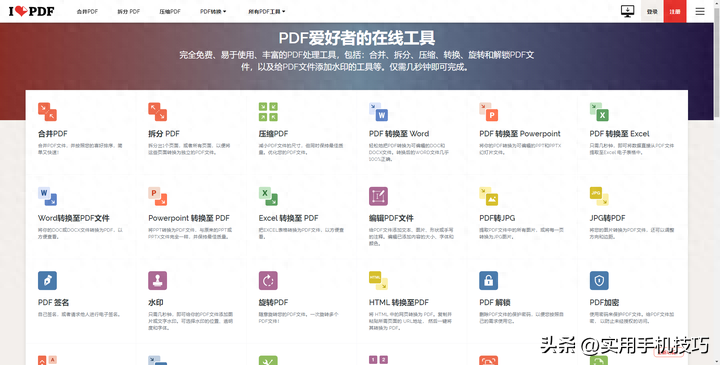Click the 水印 stamp icon
Image resolution: width=720 pixels, height=365 pixels.
point(158,281)
